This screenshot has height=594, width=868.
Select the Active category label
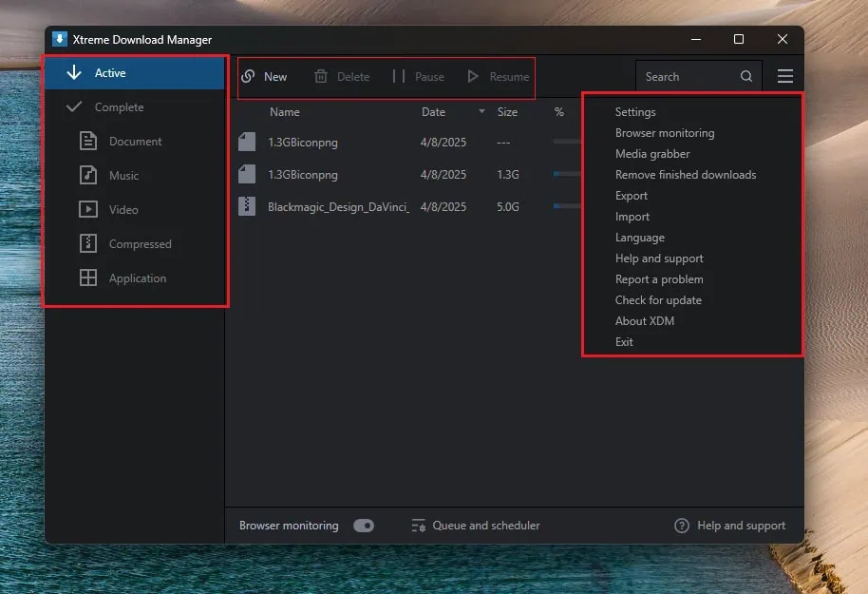click(110, 72)
